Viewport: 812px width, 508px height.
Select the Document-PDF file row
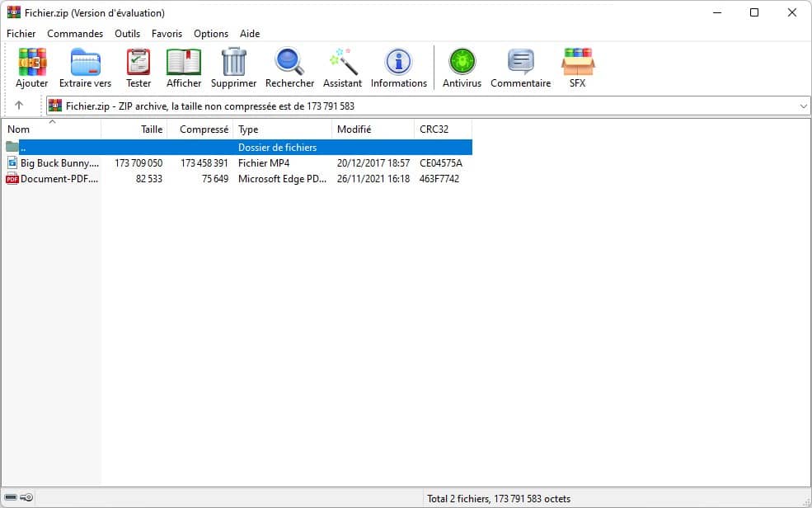237,179
